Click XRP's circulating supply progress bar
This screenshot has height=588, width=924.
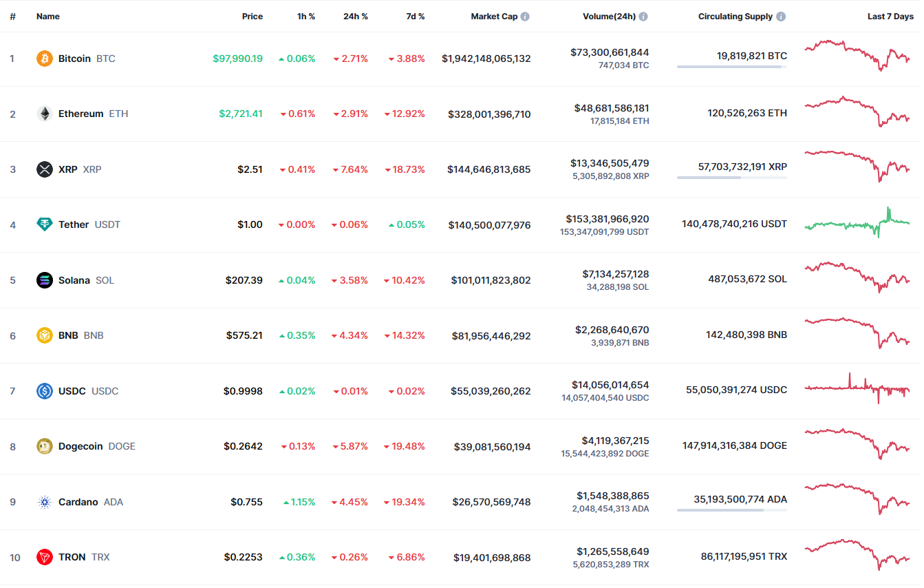tap(732, 178)
